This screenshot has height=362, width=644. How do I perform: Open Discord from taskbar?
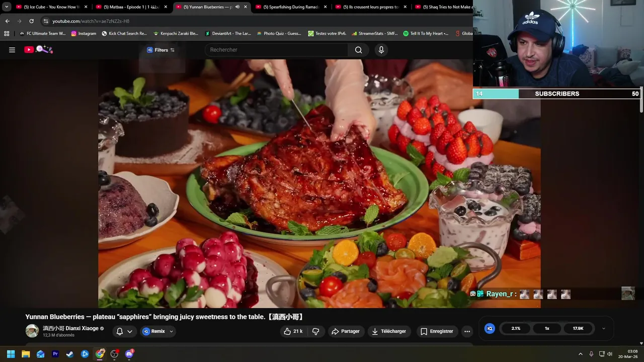129,354
